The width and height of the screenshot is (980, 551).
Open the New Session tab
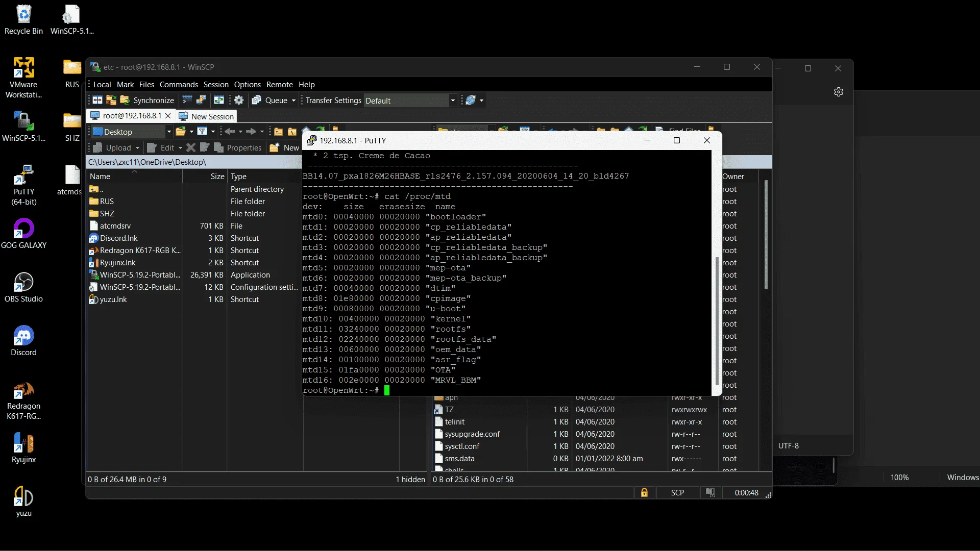207,116
